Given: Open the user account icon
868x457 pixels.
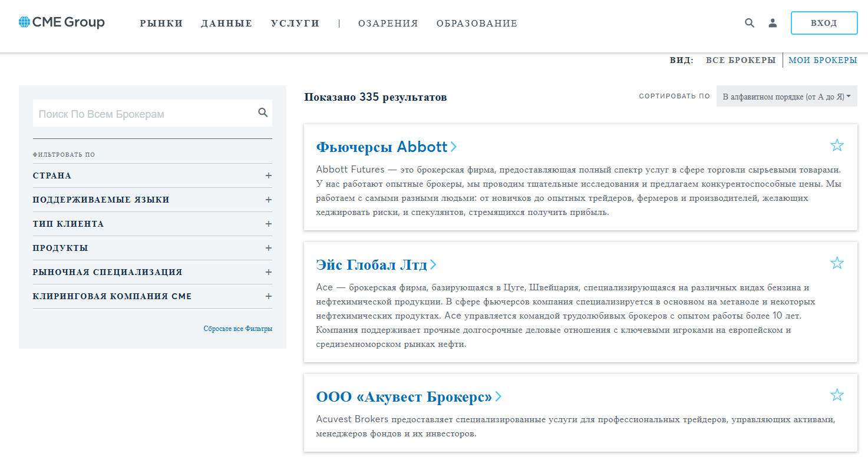Looking at the screenshot, I should click(x=773, y=23).
